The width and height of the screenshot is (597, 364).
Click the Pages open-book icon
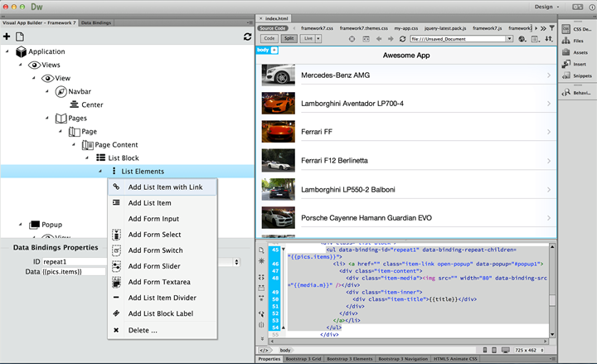pos(61,118)
